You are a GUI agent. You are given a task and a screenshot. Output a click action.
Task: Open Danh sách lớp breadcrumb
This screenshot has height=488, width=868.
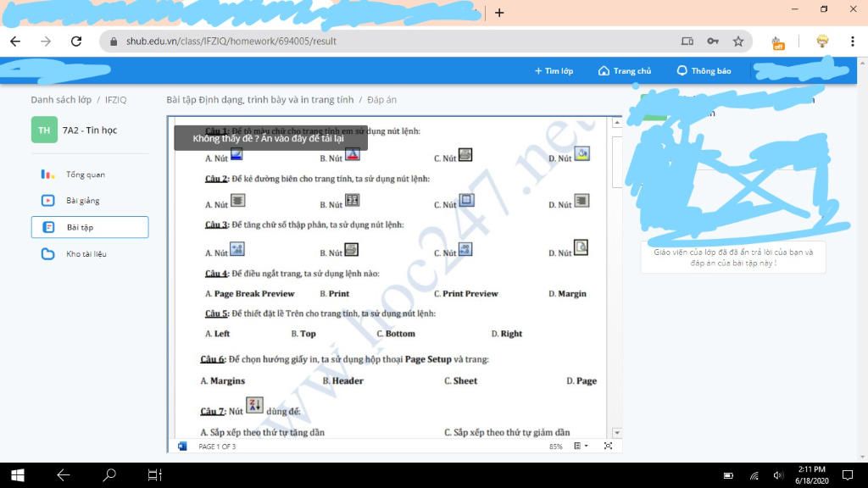(x=61, y=100)
